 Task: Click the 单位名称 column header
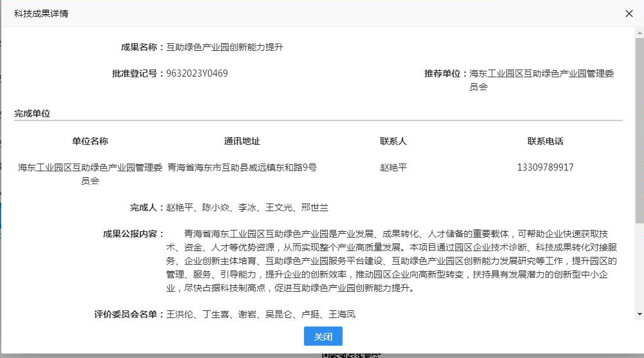tap(90, 141)
